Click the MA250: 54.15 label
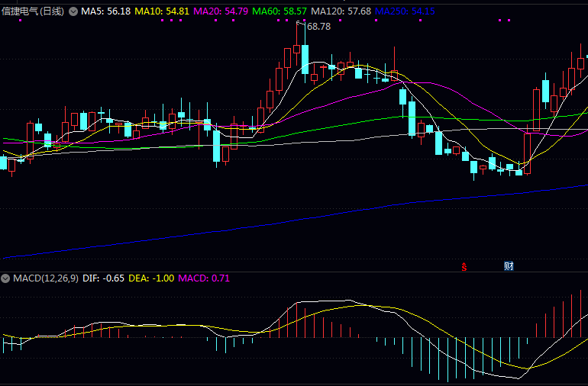588x386 pixels. (405, 11)
